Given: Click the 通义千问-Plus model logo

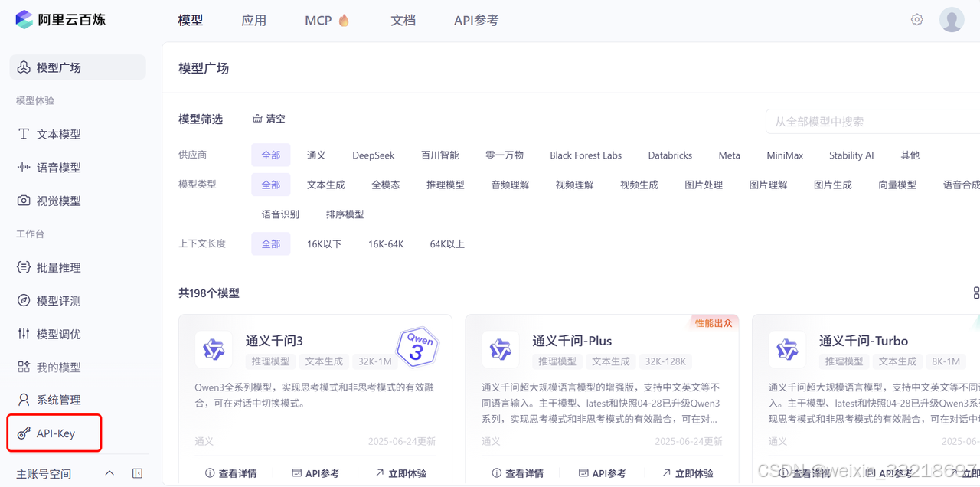Looking at the screenshot, I should pos(501,350).
